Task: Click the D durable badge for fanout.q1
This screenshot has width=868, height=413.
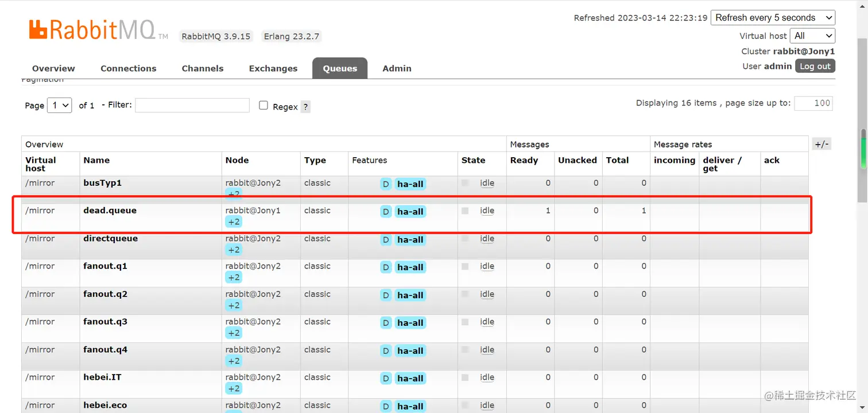Action: click(x=386, y=267)
